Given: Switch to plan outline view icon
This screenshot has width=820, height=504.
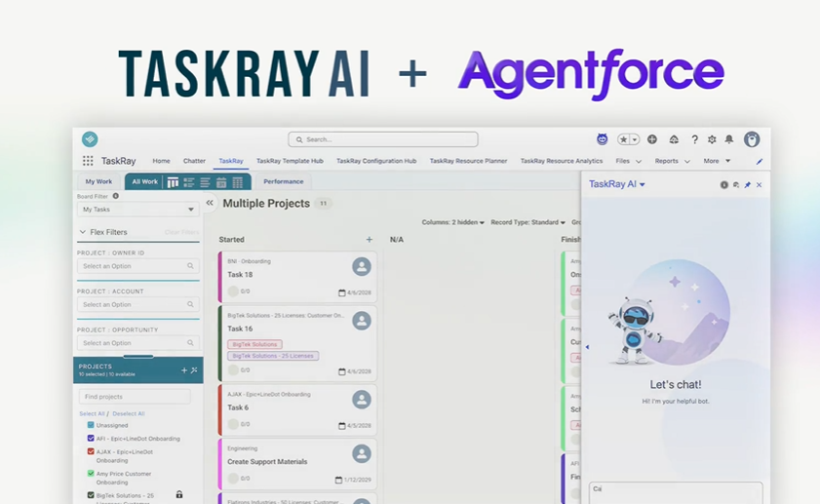Looking at the screenshot, I should (x=205, y=182).
